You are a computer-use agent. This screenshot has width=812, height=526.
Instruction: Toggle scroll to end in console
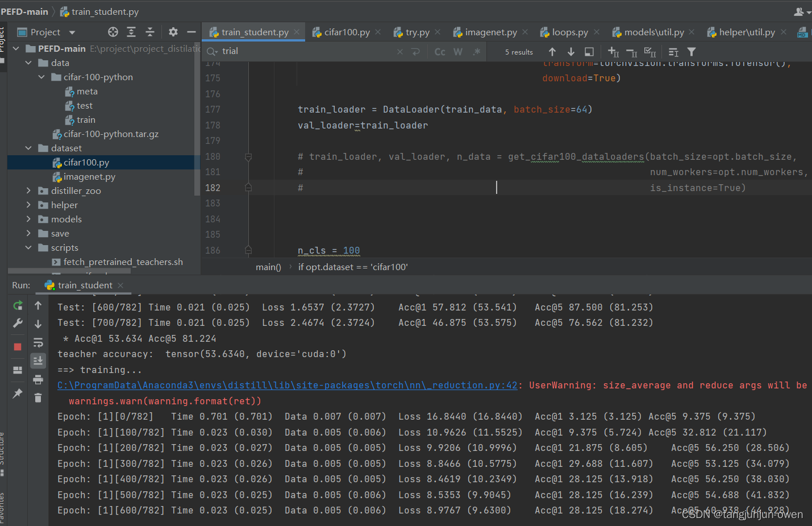point(38,361)
